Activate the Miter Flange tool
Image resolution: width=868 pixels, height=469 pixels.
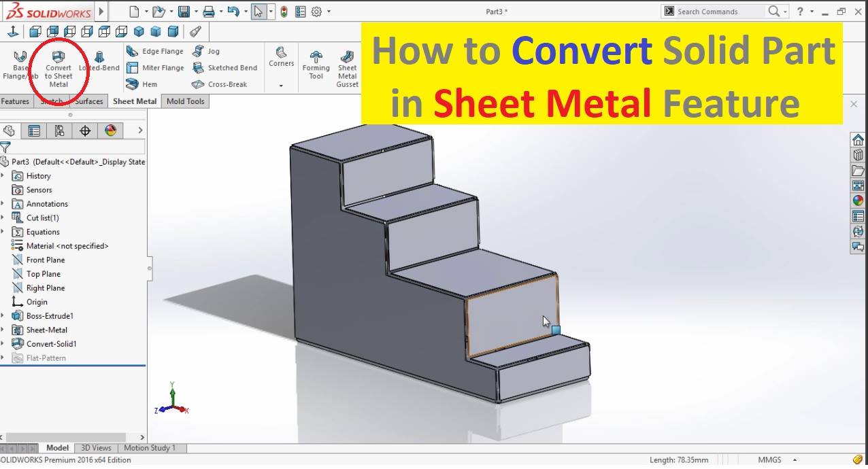click(x=155, y=68)
